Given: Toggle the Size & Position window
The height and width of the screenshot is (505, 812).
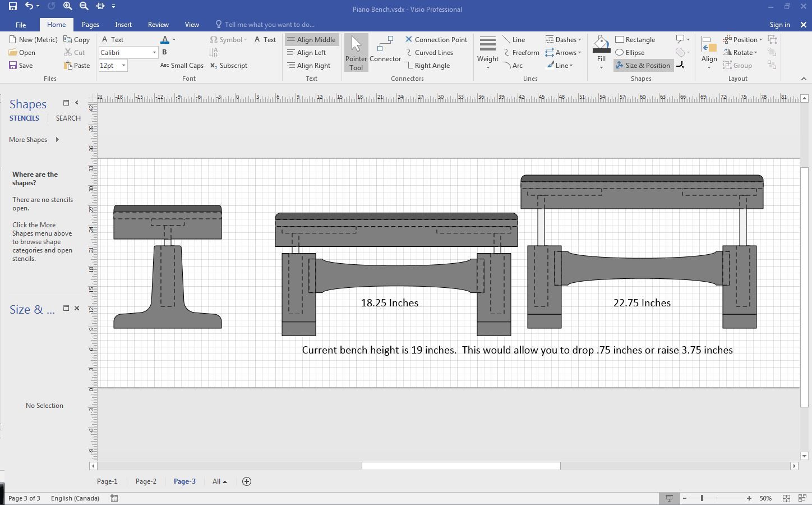Looking at the screenshot, I should click(643, 66).
